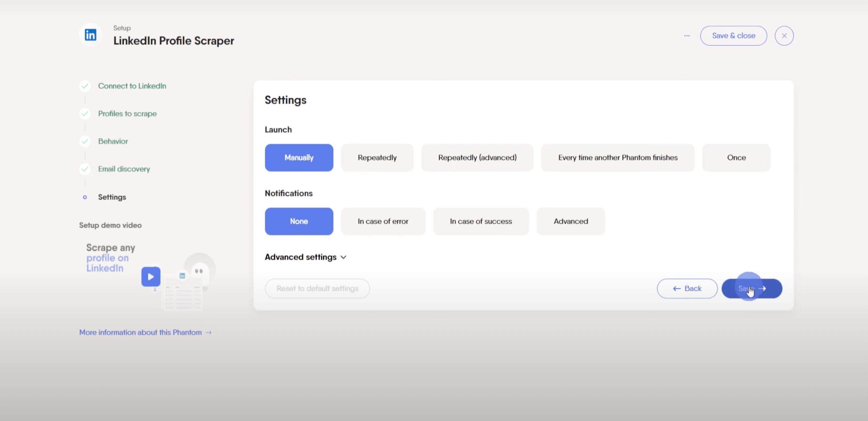Navigate to the Behavior step
868x421 pixels.
113,141
